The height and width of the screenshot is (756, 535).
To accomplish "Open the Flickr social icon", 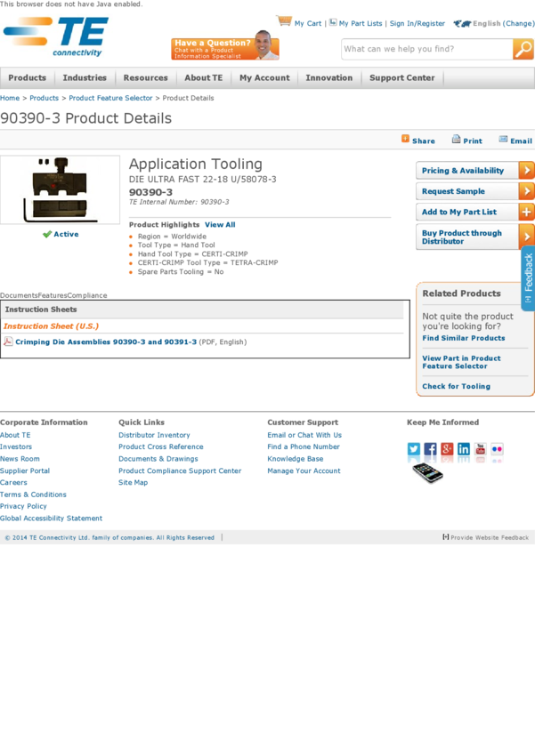I will coord(497,449).
